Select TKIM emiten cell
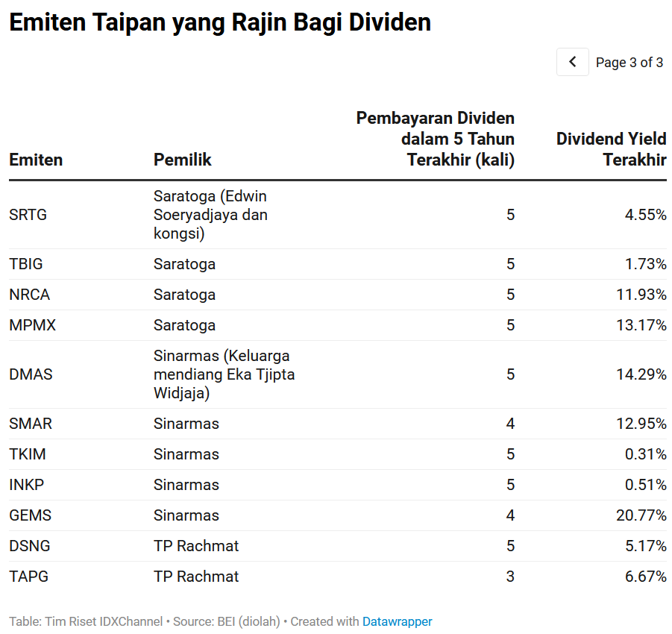 point(28,454)
